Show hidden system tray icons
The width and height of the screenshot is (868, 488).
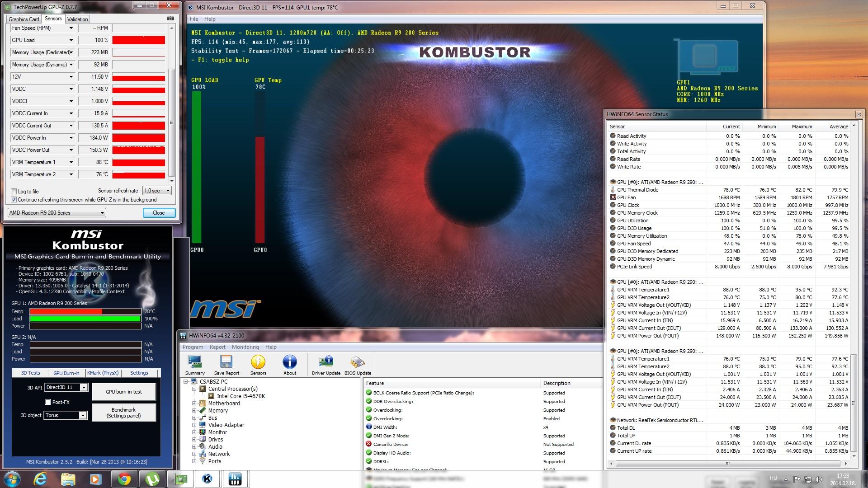click(x=786, y=479)
